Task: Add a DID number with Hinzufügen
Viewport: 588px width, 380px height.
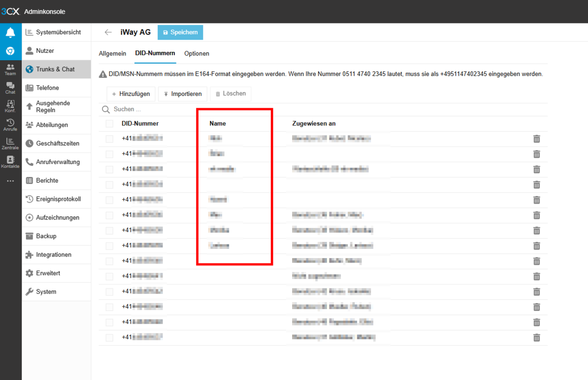Action: click(x=131, y=94)
